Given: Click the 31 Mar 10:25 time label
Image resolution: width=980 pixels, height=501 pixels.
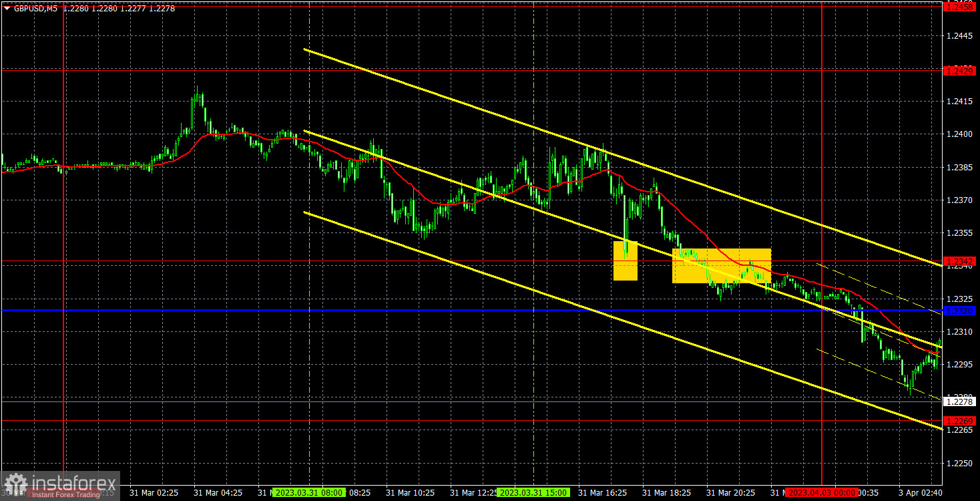Looking at the screenshot, I should 410,492.
